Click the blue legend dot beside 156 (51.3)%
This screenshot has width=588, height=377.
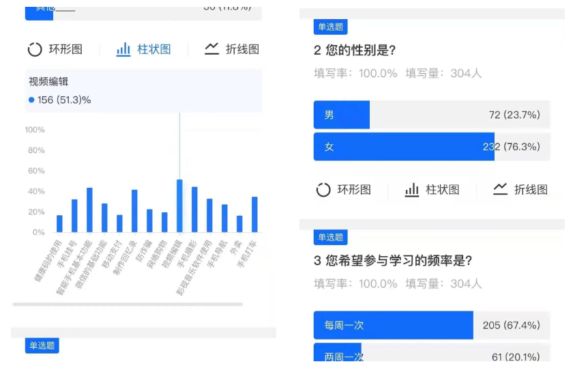coord(31,100)
